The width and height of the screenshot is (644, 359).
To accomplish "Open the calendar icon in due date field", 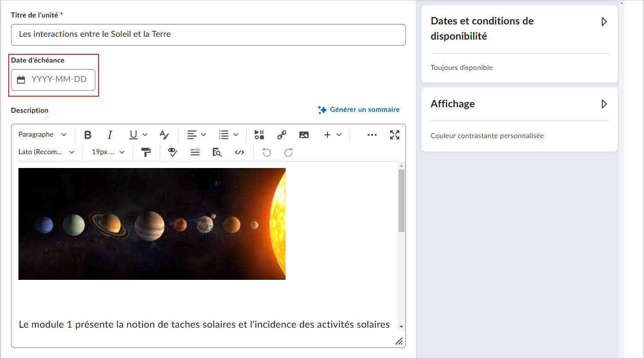I will pyautogui.click(x=21, y=80).
